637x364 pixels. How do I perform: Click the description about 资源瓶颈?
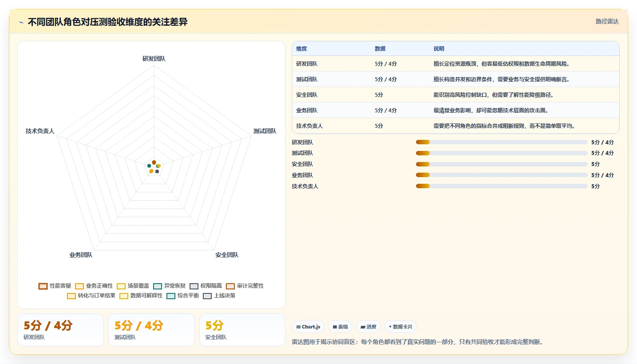[502, 64]
